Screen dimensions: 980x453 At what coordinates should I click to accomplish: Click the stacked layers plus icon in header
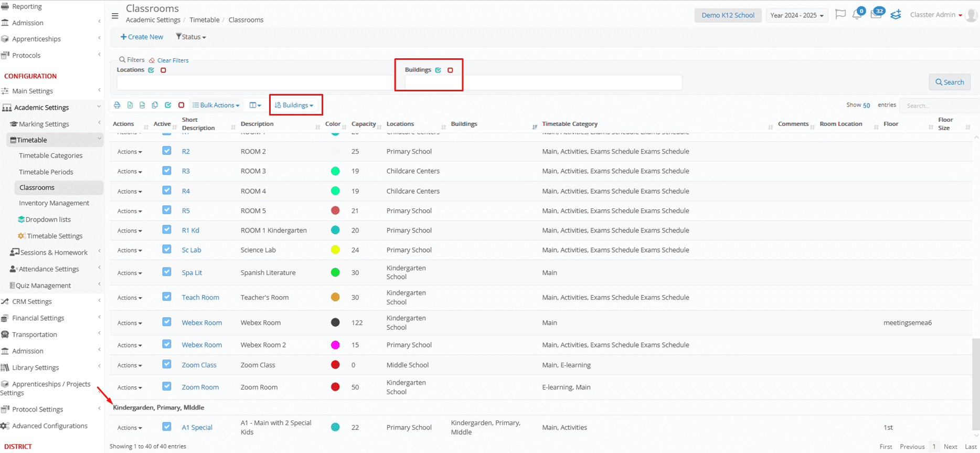896,15
